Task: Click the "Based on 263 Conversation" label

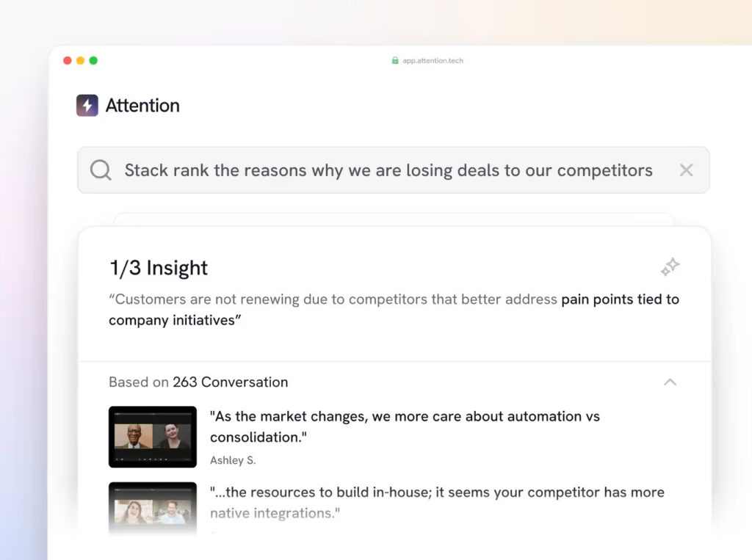Action: pyautogui.click(x=198, y=382)
